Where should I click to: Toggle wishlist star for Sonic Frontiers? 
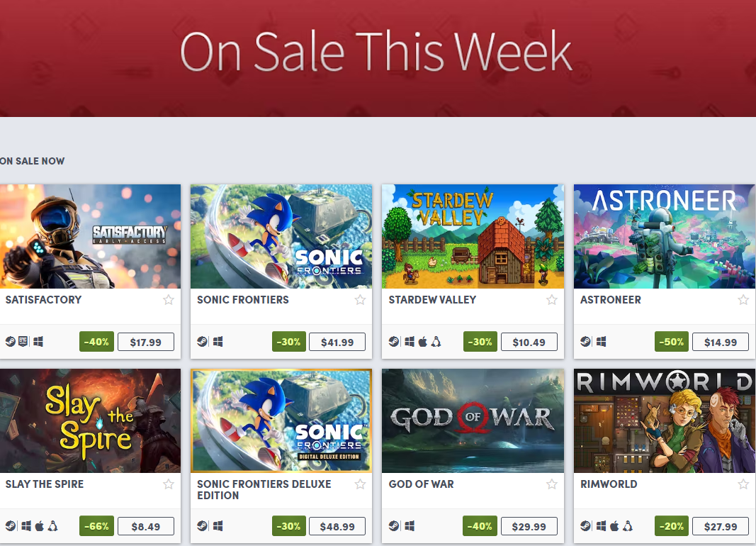[360, 300]
